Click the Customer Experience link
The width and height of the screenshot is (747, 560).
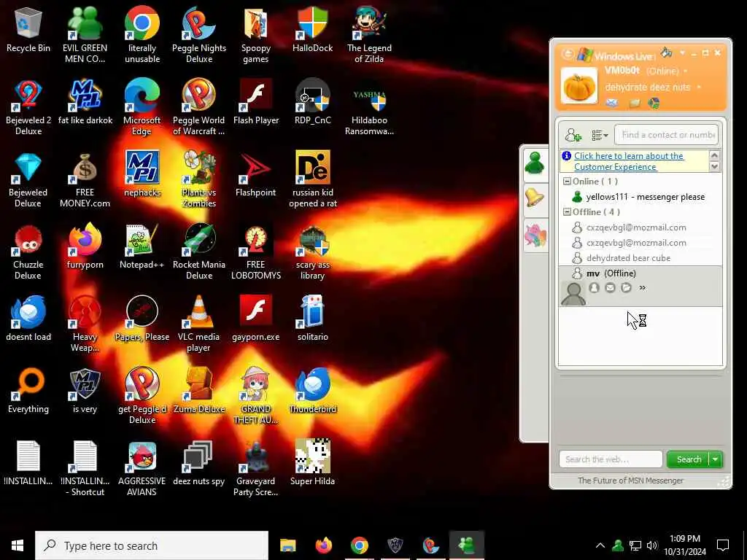tap(628, 161)
